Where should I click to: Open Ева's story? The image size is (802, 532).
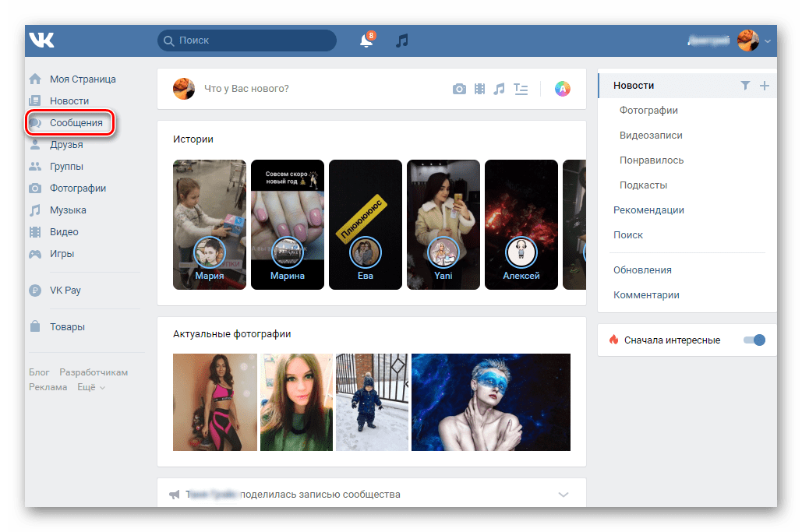coord(366,225)
